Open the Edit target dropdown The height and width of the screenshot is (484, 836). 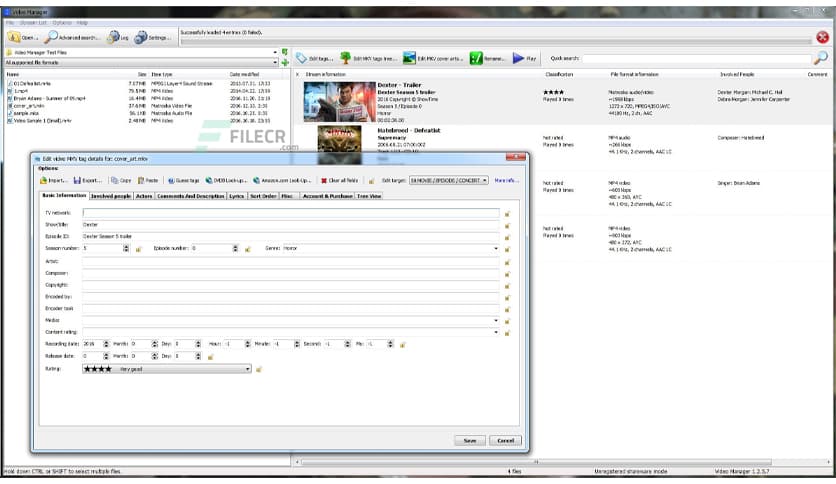[x=448, y=181]
